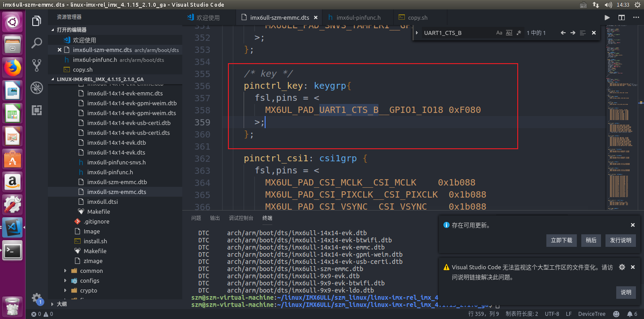Change the DeviceTree language mode

click(x=592, y=314)
